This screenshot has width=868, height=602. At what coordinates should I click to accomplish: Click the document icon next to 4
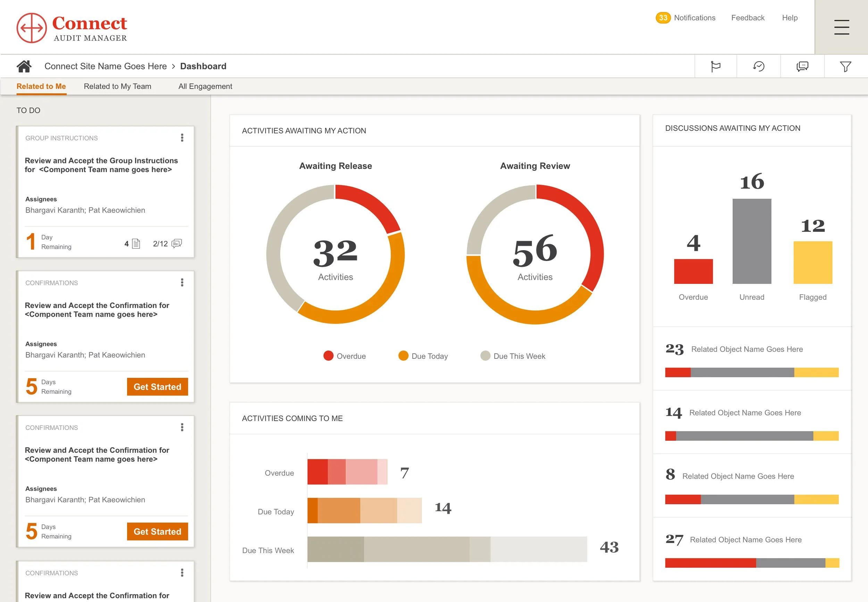[136, 244]
